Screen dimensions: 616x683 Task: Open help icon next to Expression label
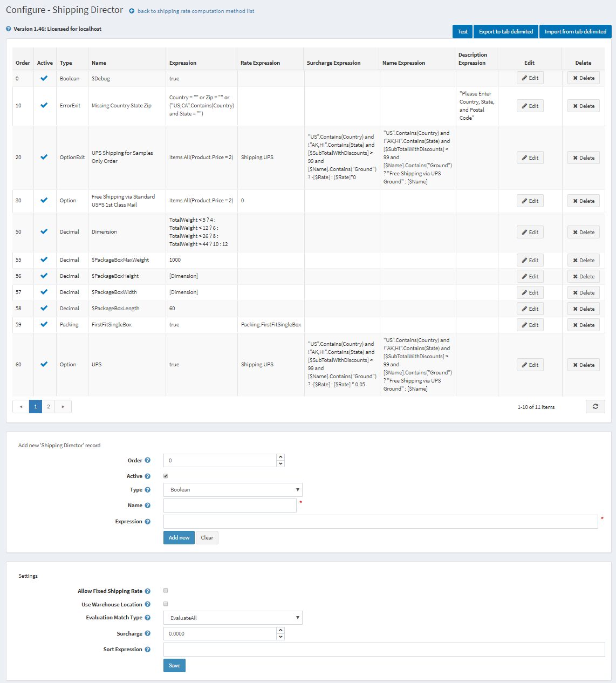click(147, 522)
